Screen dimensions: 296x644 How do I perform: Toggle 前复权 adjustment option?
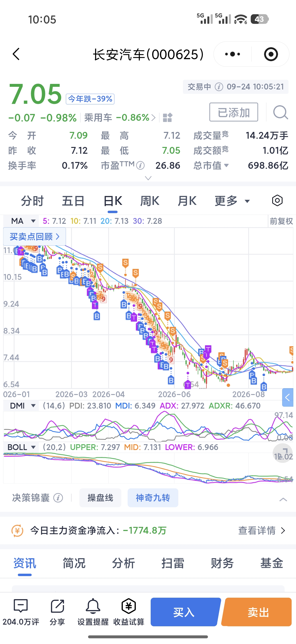pyautogui.click(x=281, y=221)
